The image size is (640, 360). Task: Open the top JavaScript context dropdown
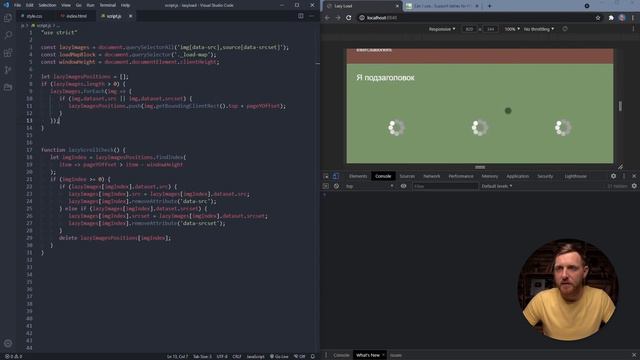(369, 186)
